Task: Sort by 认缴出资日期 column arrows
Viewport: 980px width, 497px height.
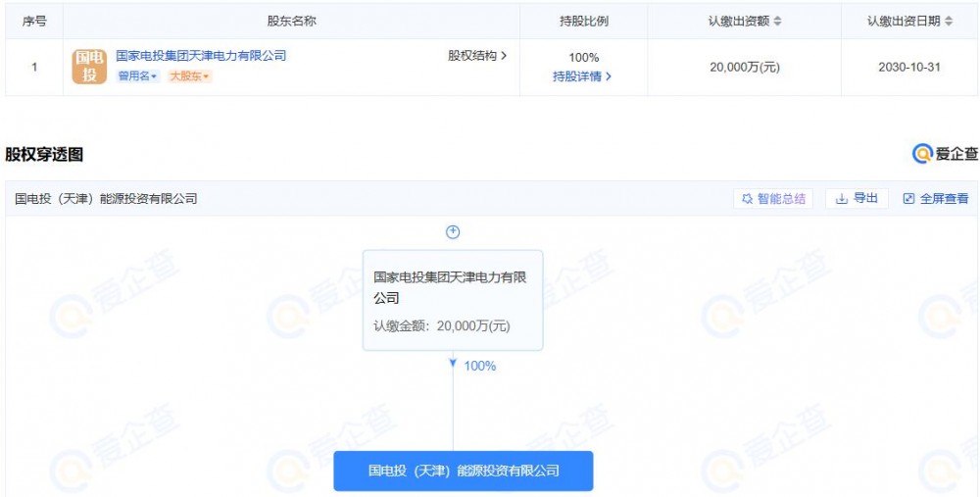Action: pos(948,21)
